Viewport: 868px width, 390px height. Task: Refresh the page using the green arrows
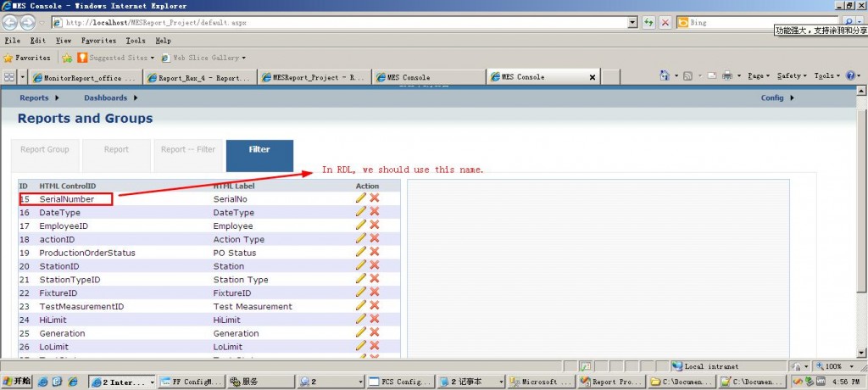[648, 23]
